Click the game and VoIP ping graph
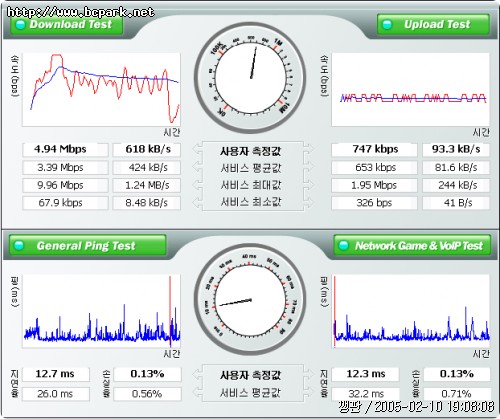Viewport: 500px width, 419px height. coord(411,311)
